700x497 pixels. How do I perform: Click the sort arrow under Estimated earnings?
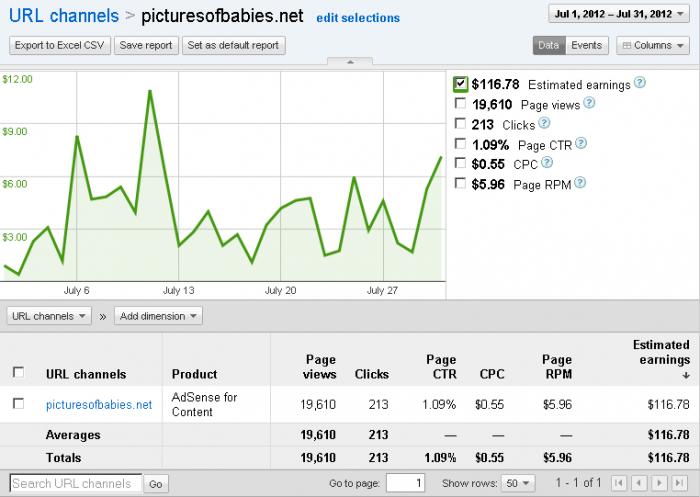(x=686, y=376)
